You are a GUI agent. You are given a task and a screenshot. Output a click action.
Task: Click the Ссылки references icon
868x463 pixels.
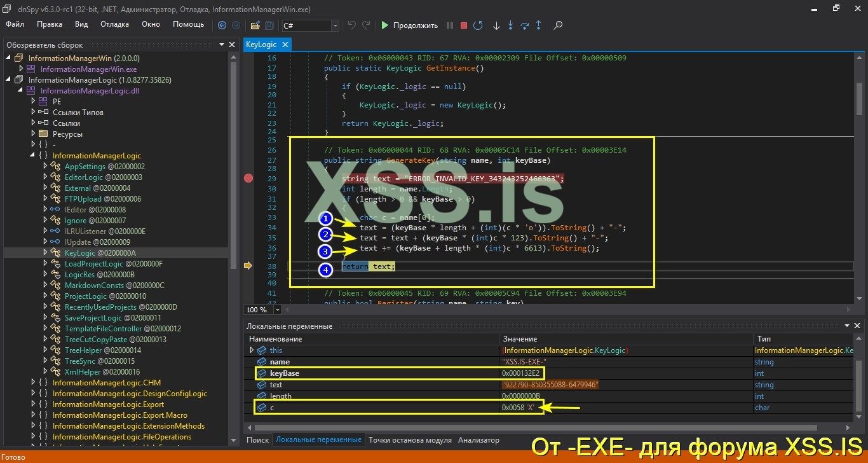point(43,123)
